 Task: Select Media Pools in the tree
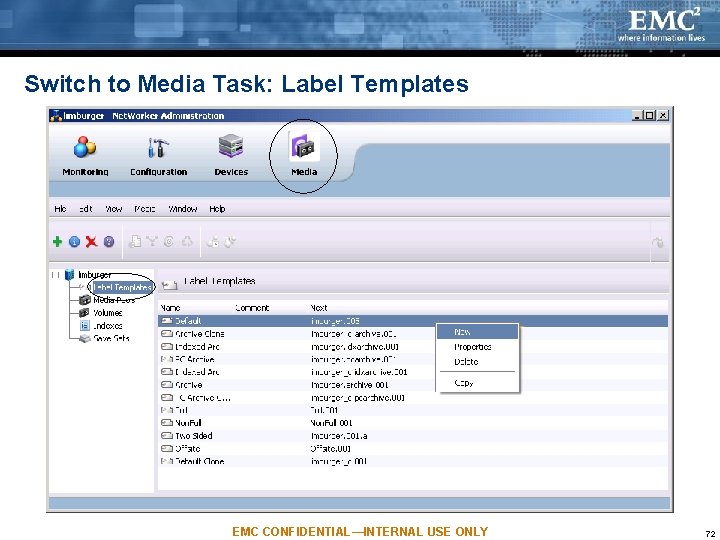pyautogui.click(x=114, y=300)
